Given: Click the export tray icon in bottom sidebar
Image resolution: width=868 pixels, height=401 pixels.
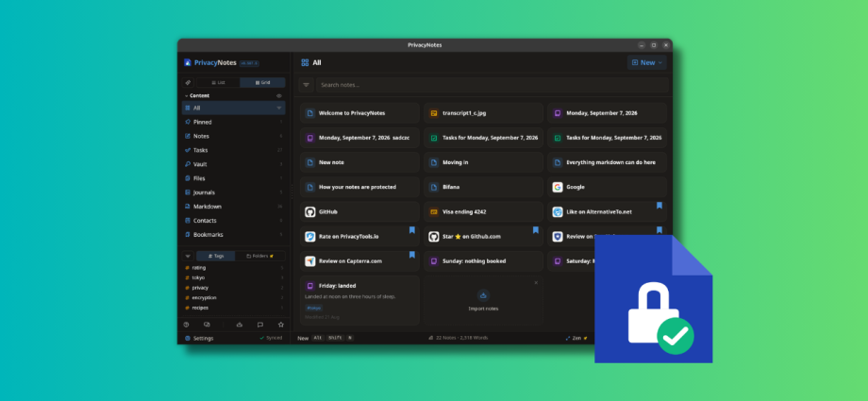Looking at the screenshot, I should click(239, 325).
